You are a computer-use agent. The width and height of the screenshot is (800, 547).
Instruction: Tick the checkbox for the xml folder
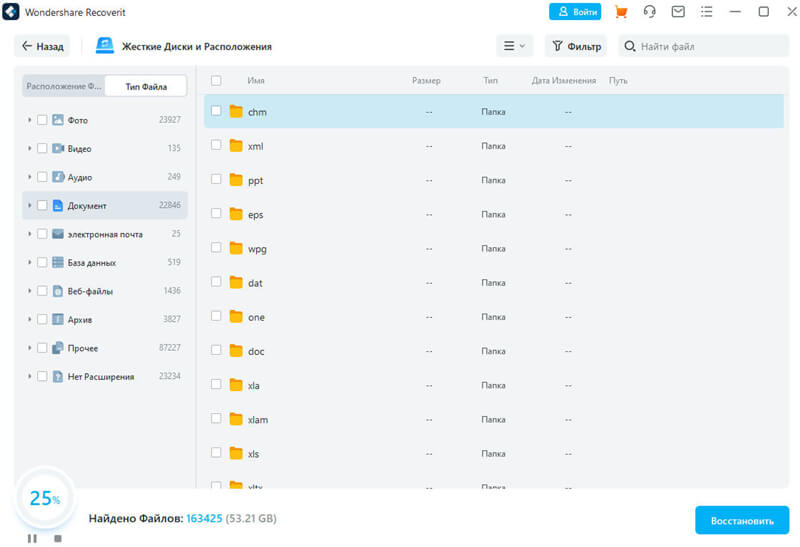[x=216, y=145]
